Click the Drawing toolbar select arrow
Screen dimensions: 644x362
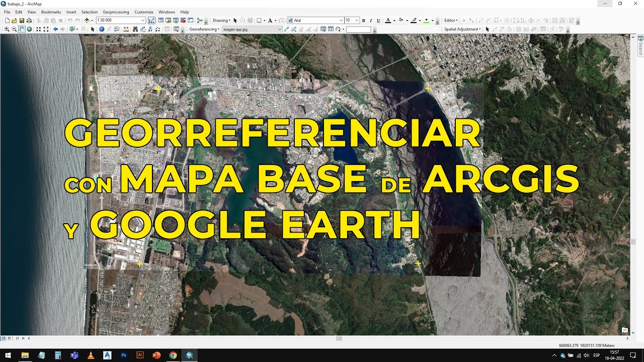235,20
